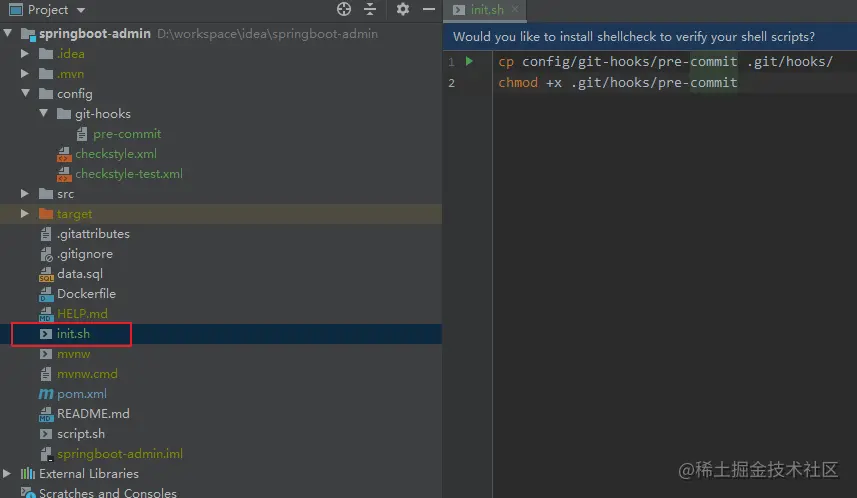Select the springboot-admin project root
857x498 pixels.
click(x=95, y=34)
